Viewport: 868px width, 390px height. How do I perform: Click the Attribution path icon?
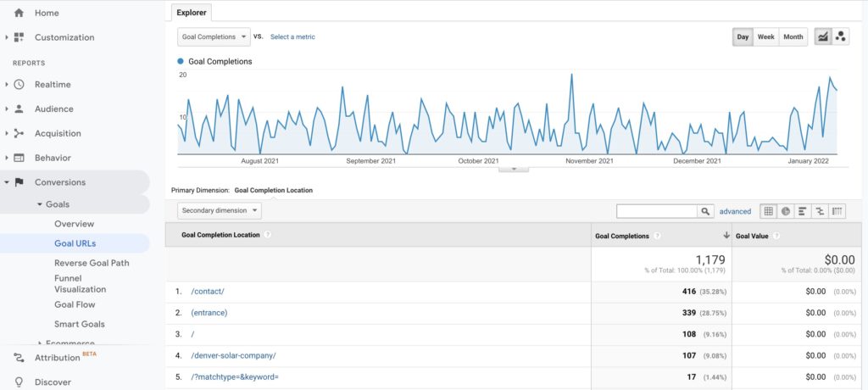tap(19, 357)
